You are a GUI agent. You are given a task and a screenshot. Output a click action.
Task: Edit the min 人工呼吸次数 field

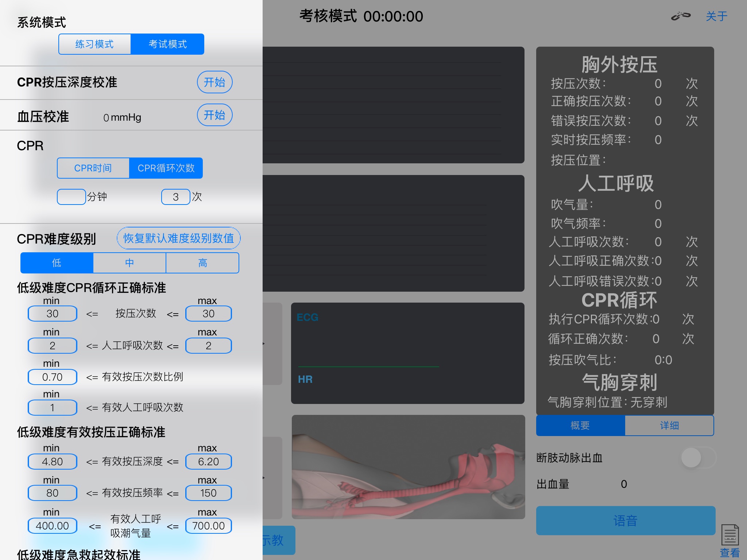(53, 346)
